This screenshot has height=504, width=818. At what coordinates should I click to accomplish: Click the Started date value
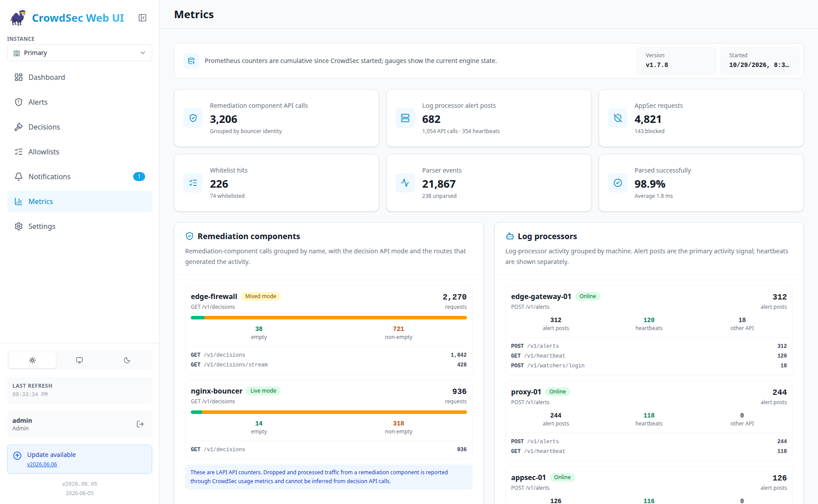pyautogui.click(x=759, y=65)
